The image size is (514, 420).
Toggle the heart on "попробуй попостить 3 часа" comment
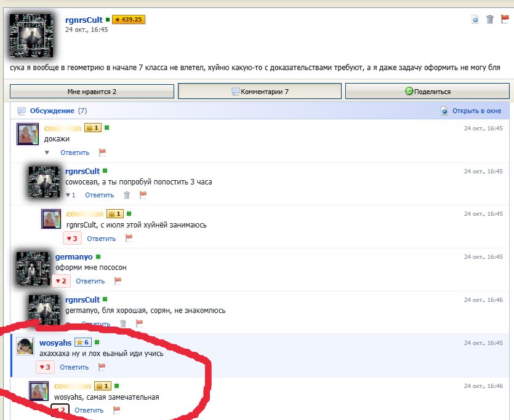(x=70, y=195)
